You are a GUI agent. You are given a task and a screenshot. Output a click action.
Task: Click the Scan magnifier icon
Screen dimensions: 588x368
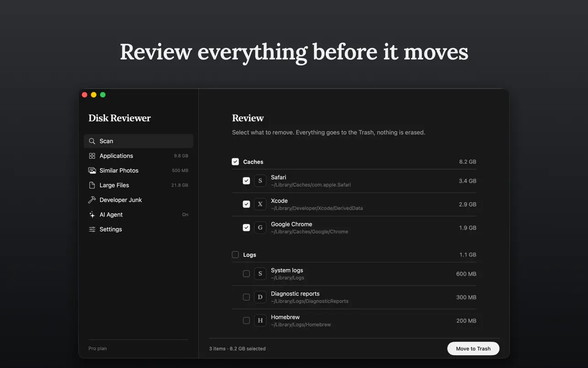point(92,141)
